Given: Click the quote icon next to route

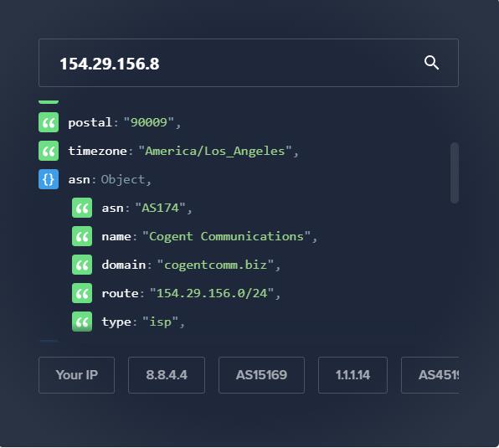Looking at the screenshot, I should (x=82, y=293).
